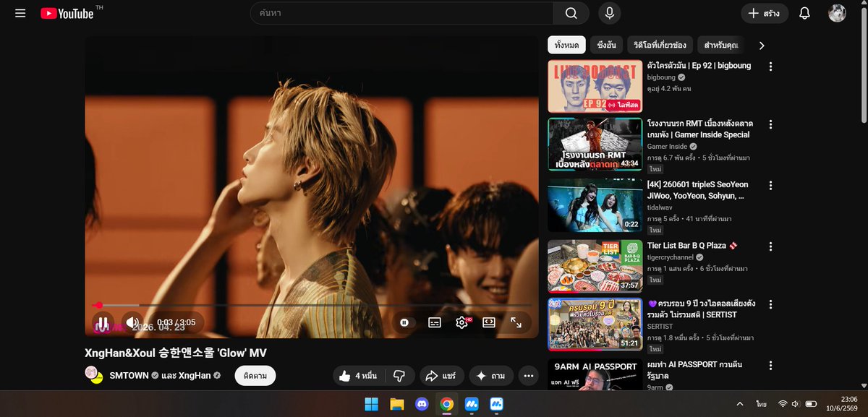Switch to theater mode
This screenshot has width=868, height=417.
[x=489, y=322]
